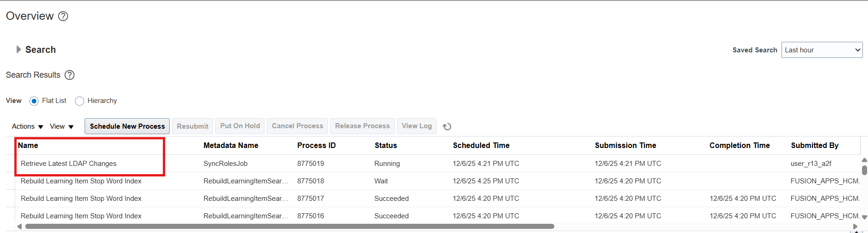Open the Saved Search dropdown
This screenshot has height=233, width=868.
tap(822, 50)
